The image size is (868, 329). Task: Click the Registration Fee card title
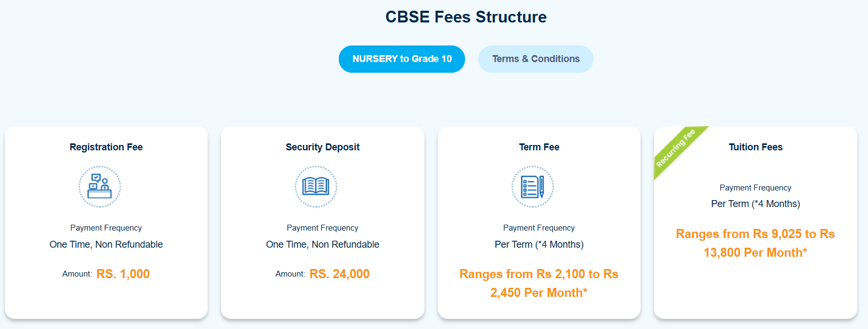(x=106, y=147)
